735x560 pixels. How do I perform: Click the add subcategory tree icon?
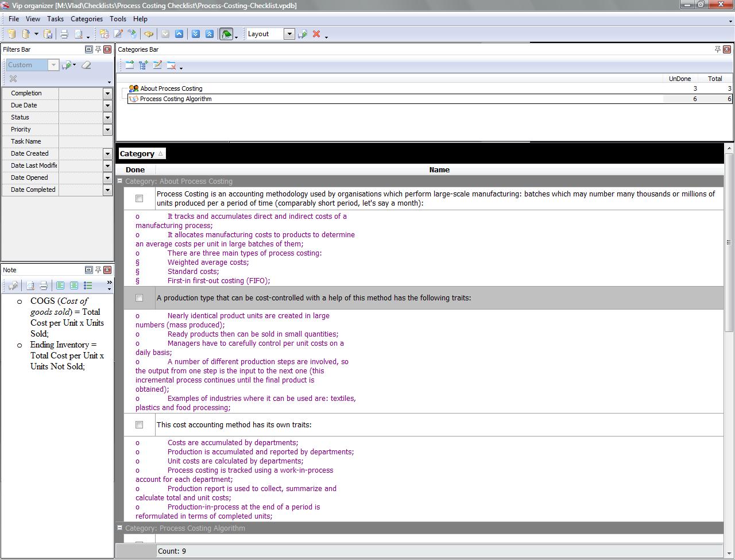pyautogui.click(x=144, y=65)
